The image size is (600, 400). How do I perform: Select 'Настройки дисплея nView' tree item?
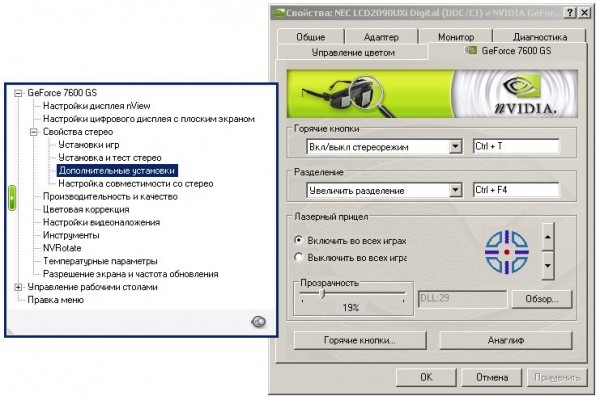(x=96, y=106)
